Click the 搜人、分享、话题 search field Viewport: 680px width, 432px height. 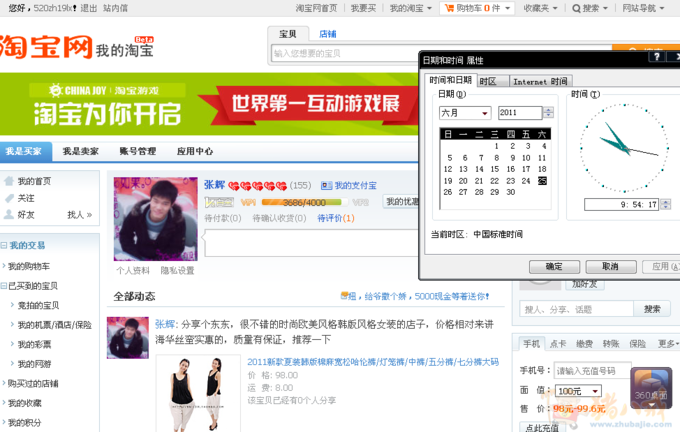[x=576, y=309]
